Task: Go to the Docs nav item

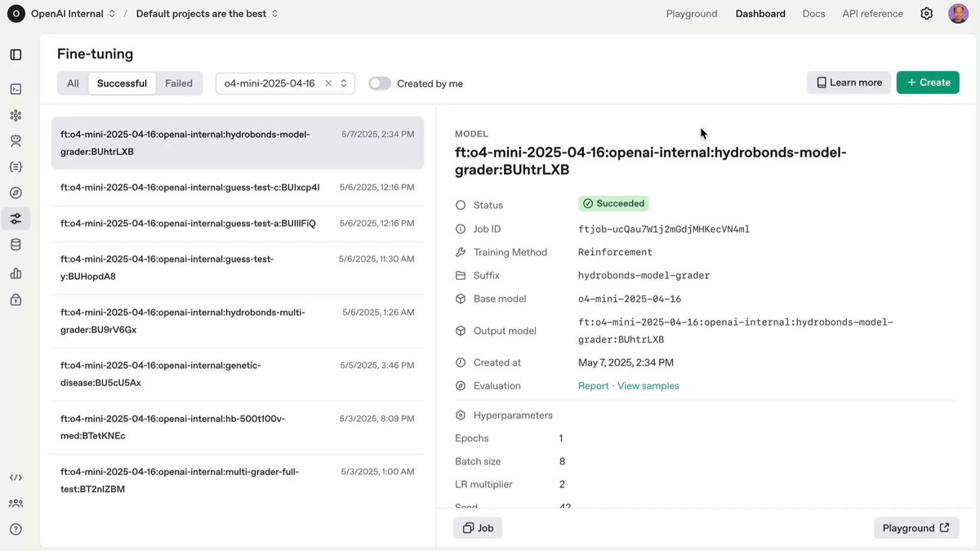Action: point(813,13)
